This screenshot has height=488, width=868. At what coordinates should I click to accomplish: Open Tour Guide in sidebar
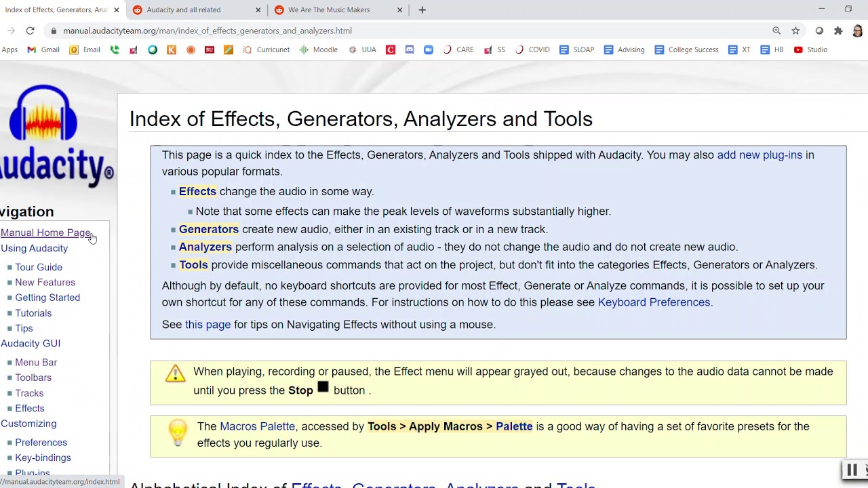click(x=39, y=267)
